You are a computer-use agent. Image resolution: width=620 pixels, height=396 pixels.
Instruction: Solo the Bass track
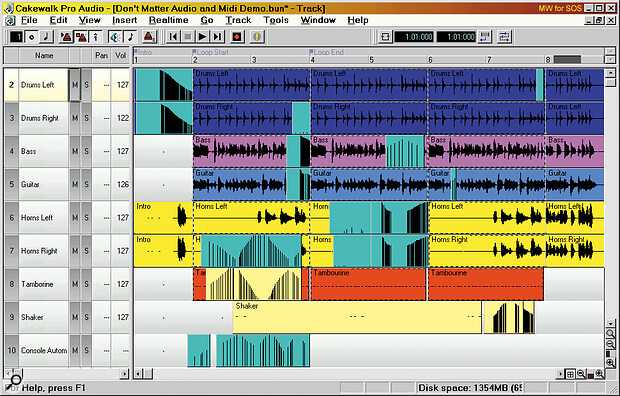tap(86, 152)
